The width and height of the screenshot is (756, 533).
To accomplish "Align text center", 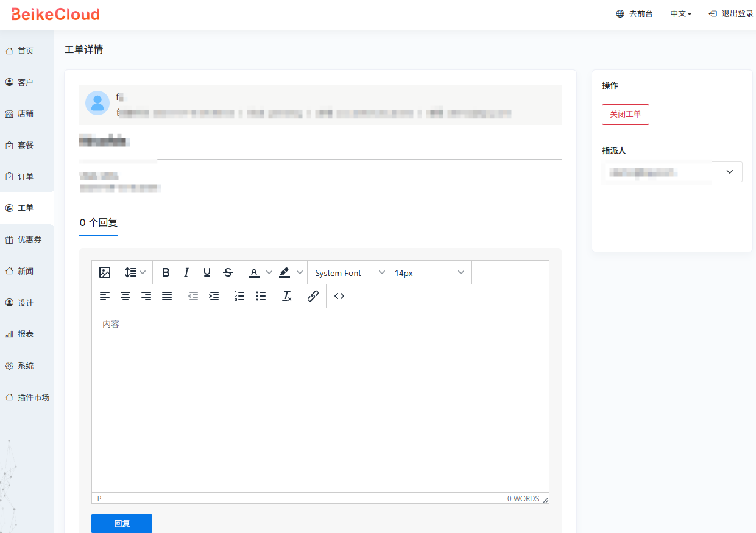I will pos(125,296).
